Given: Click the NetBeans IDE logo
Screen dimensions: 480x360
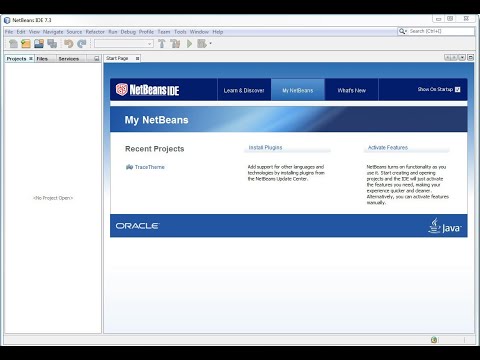Looking at the screenshot, I should [147, 90].
